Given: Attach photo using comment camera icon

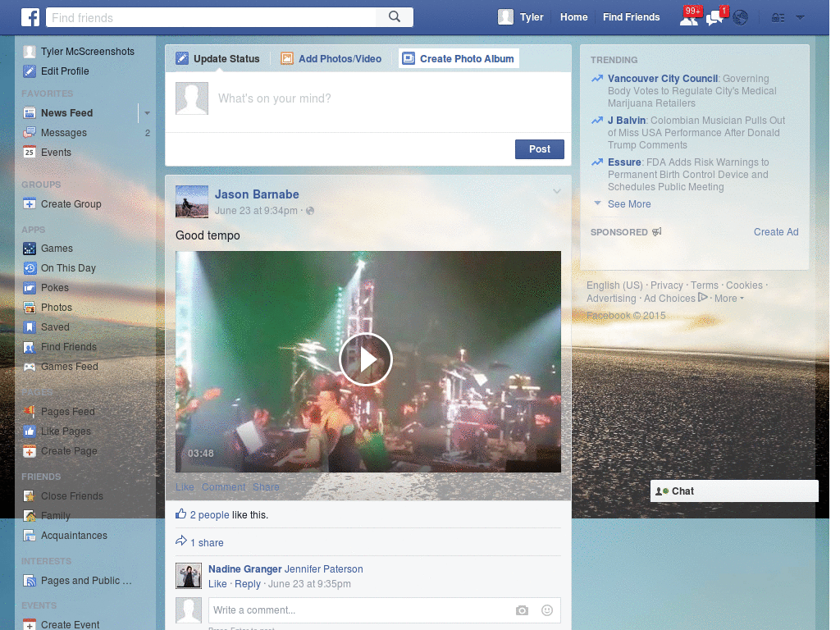Looking at the screenshot, I should (522, 610).
